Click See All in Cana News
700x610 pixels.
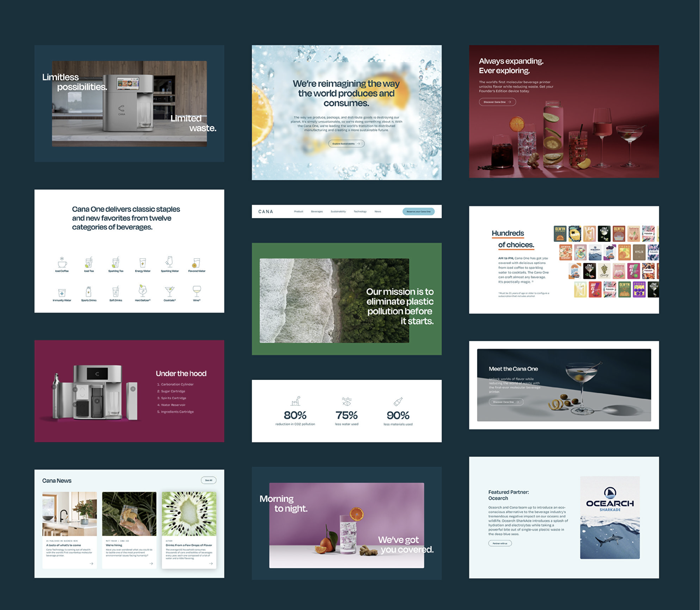click(x=208, y=480)
